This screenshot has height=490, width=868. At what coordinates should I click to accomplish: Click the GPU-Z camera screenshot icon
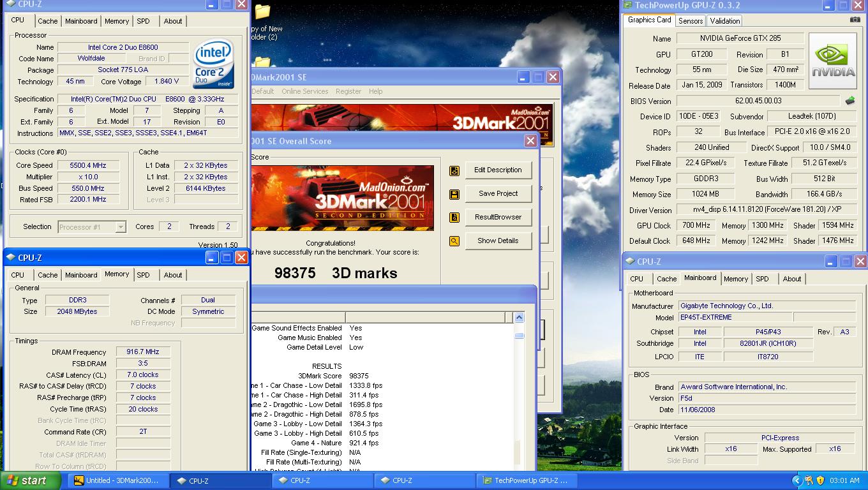(855, 20)
